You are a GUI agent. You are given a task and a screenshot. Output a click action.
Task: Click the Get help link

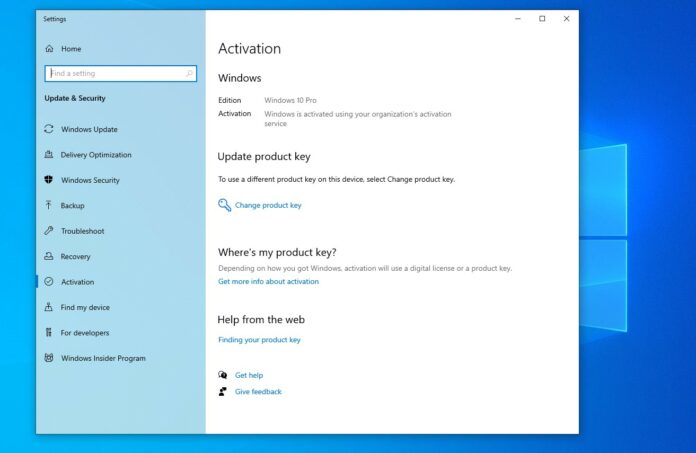[x=249, y=375]
